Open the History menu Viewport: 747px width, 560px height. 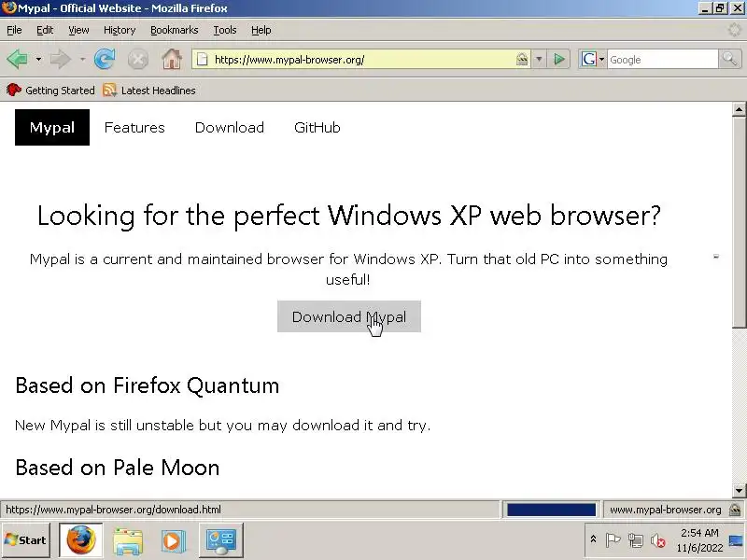coord(120,30)
